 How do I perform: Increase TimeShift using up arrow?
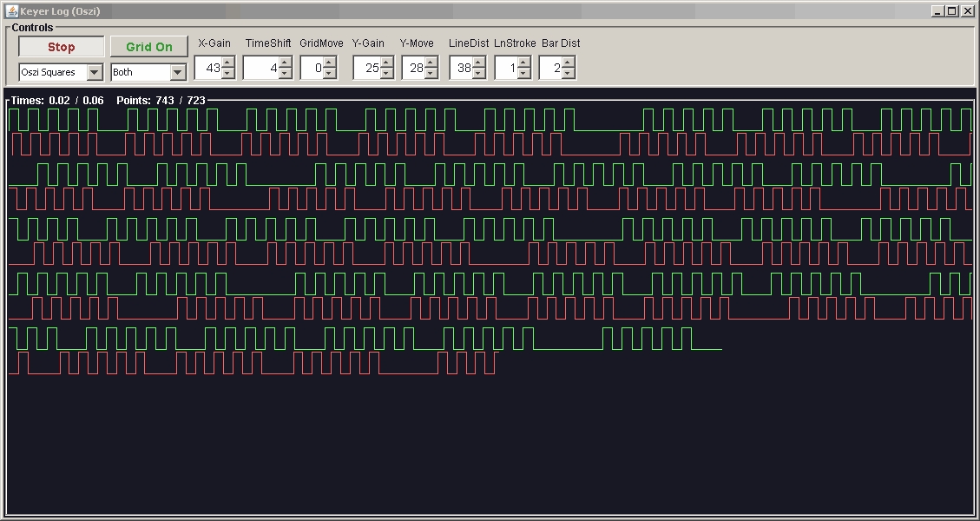285,63
